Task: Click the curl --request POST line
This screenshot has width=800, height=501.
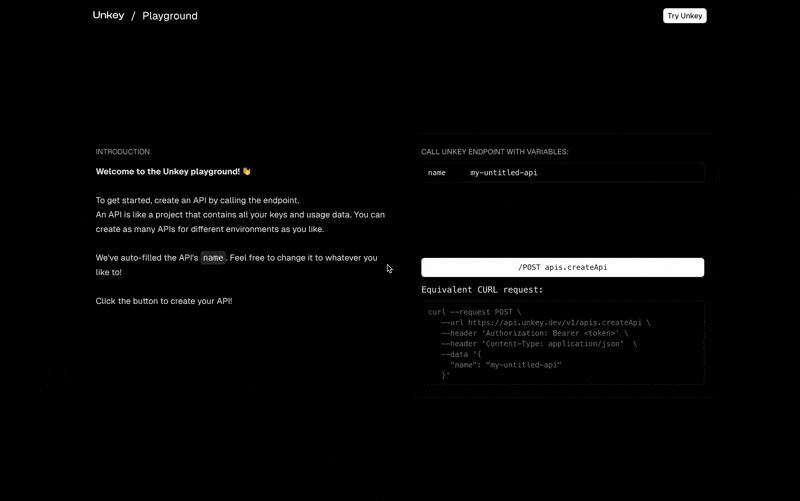Action: click(474, 312)
